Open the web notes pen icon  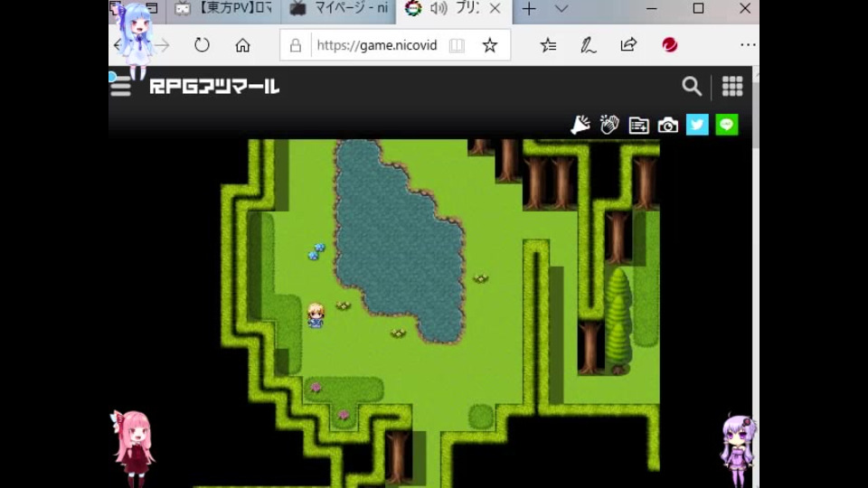588,45
